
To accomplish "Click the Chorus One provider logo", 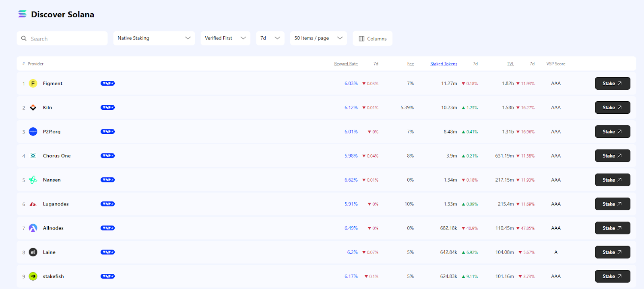I will click(x=33, y=156).
